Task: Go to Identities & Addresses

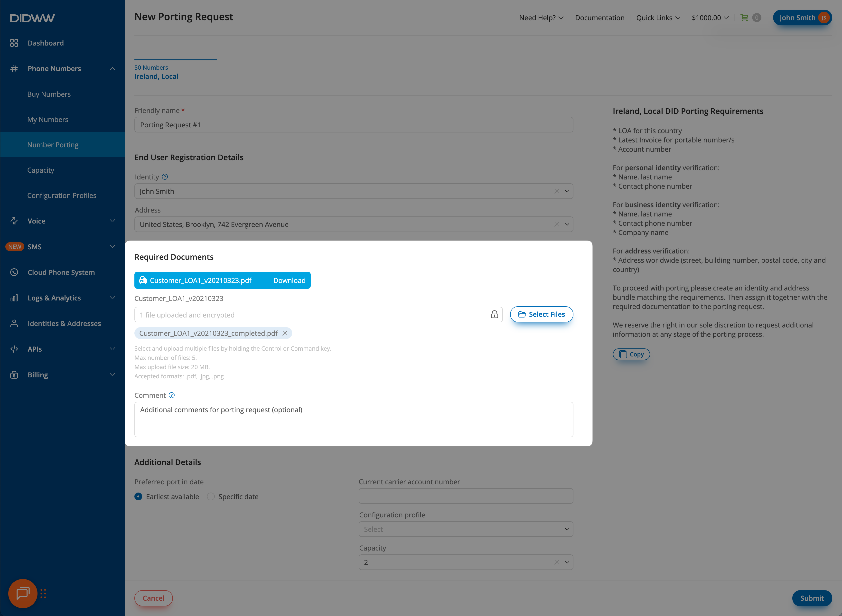Action: 64,323
